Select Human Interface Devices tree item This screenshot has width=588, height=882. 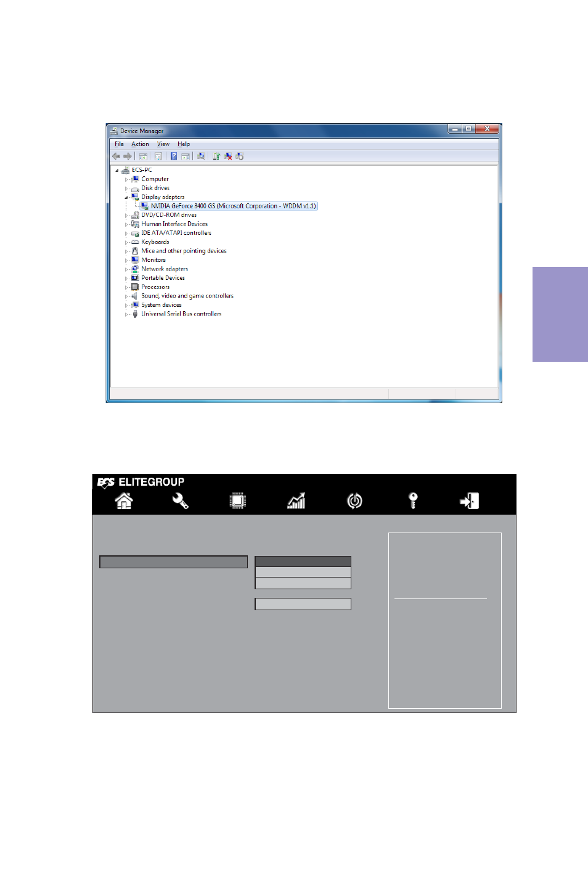coord(174,224)
